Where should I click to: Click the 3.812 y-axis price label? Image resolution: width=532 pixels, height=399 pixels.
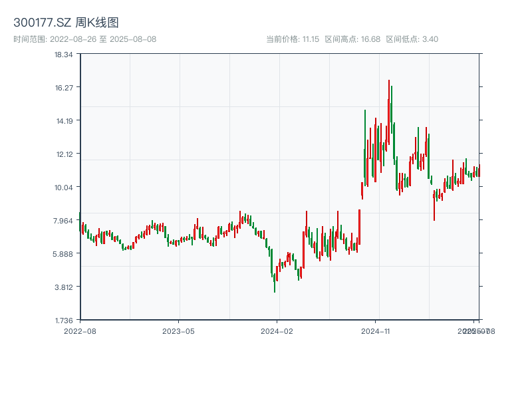coord(64,287)
